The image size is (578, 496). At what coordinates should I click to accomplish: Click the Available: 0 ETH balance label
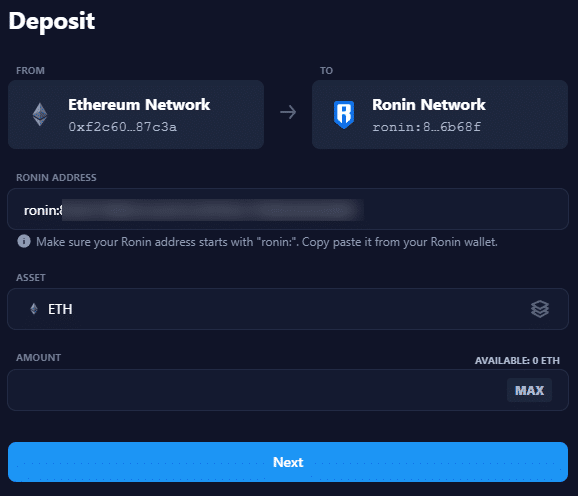pos(517,360)
